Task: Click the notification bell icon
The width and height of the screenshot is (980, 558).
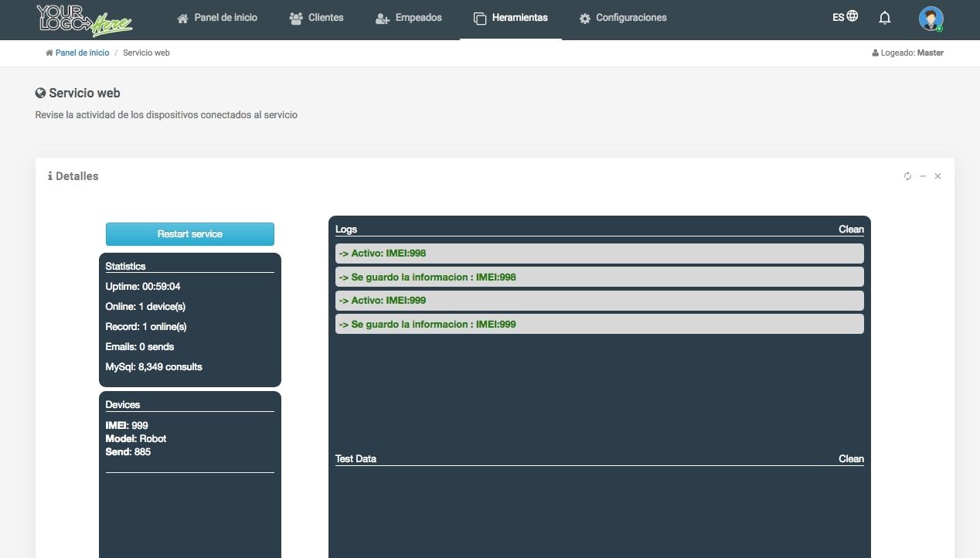Action: pos(885,18)
